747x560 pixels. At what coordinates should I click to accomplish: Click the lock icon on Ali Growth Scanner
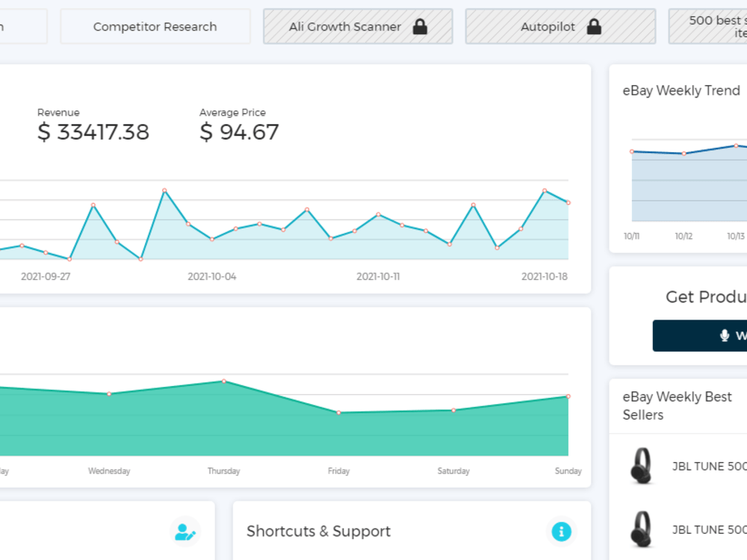tap(420, 27)
